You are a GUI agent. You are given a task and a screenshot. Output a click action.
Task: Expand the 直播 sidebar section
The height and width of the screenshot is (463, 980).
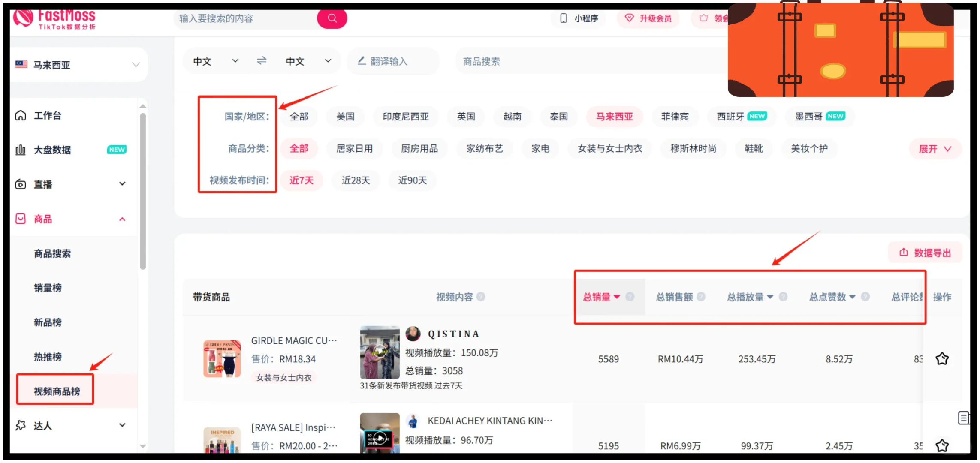122,184
